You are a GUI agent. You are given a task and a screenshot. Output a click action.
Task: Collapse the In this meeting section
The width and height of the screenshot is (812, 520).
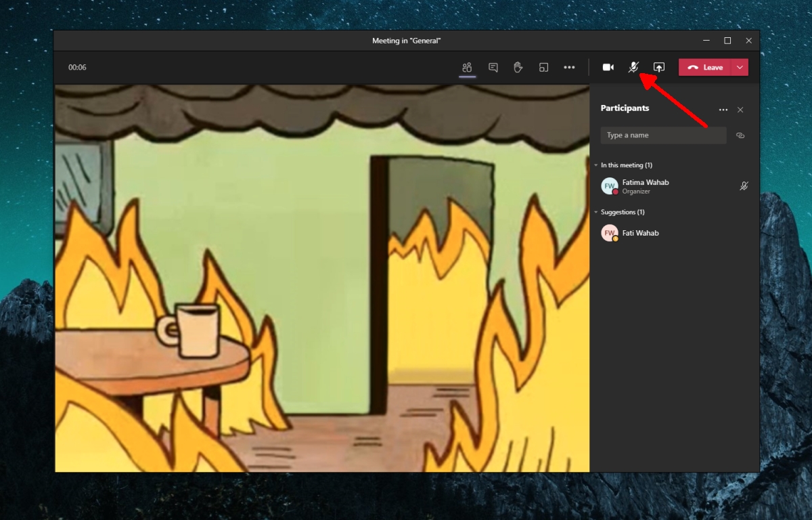pyautogui.click(x=596, y=165)
